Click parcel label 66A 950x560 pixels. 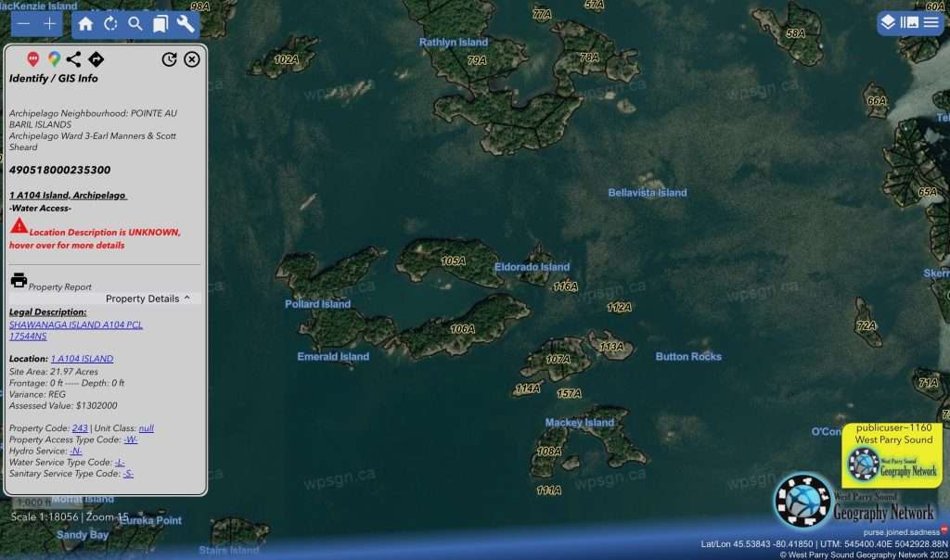pyautogui.click(x=877, y=101)
